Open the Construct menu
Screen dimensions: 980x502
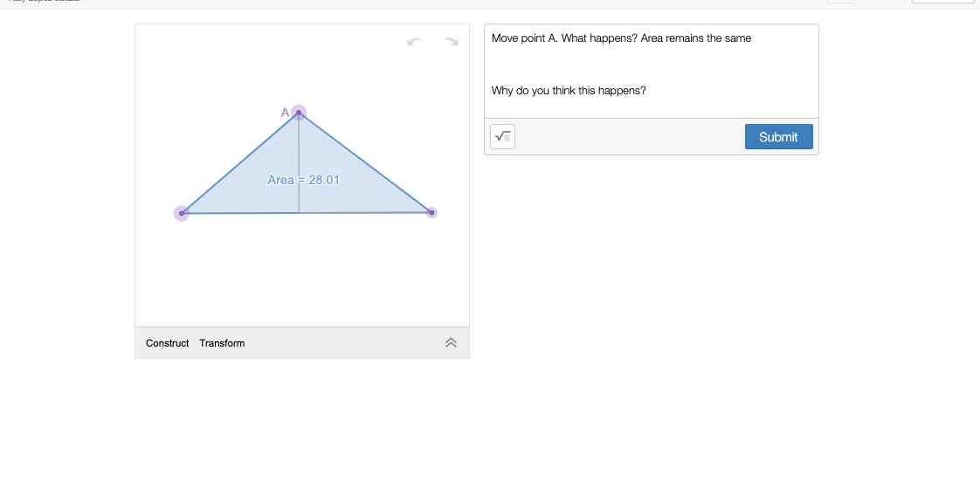point(167,343)
